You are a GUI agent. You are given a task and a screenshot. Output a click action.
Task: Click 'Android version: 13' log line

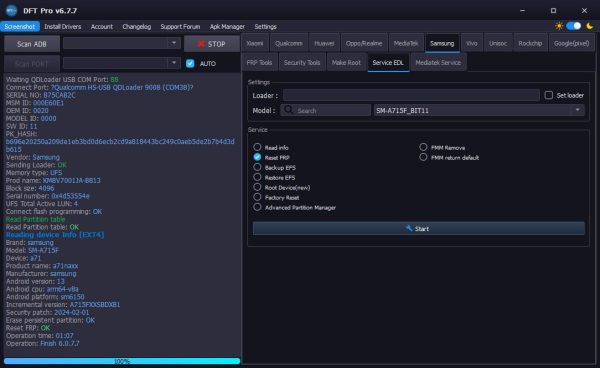(35, 281)
